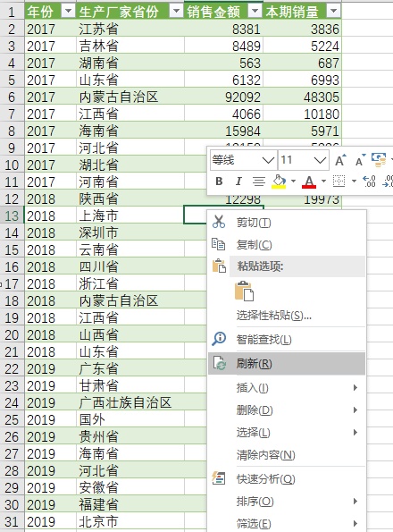Click cell 江苏省 in row 2
Image resolution: width=393 pixels, height=532 pixels.
130,29
